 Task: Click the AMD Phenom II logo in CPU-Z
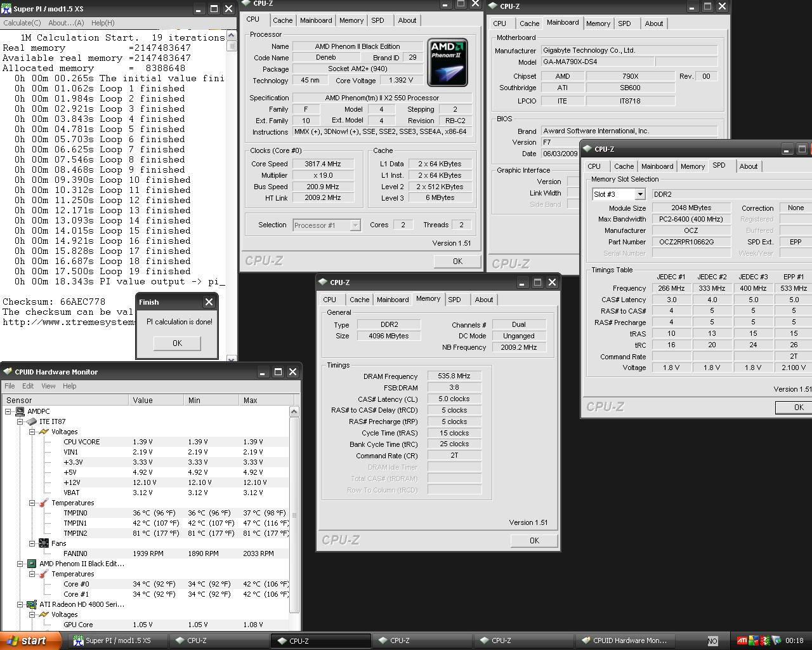[x=447, y=62]
